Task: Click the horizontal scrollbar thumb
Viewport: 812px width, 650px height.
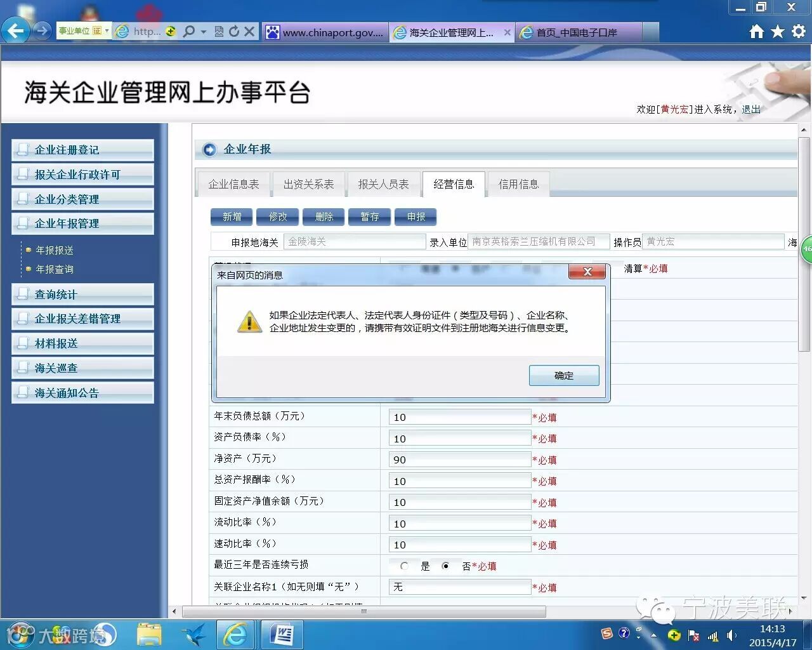Action: [364, 611]
